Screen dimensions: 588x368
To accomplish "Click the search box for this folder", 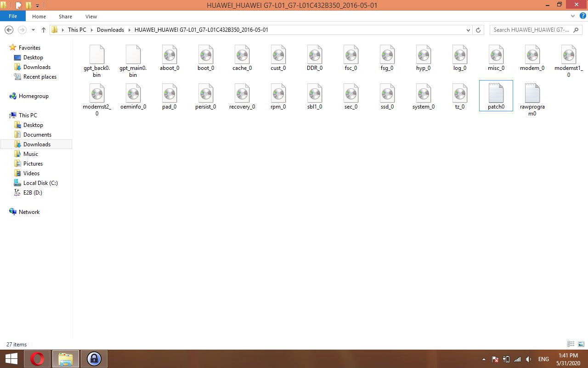I will coord(536,30).
